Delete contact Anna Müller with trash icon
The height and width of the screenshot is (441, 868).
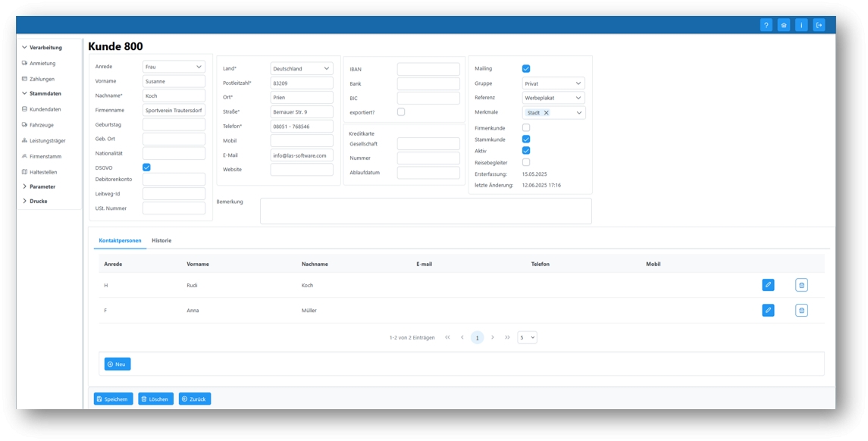(801, 311)
